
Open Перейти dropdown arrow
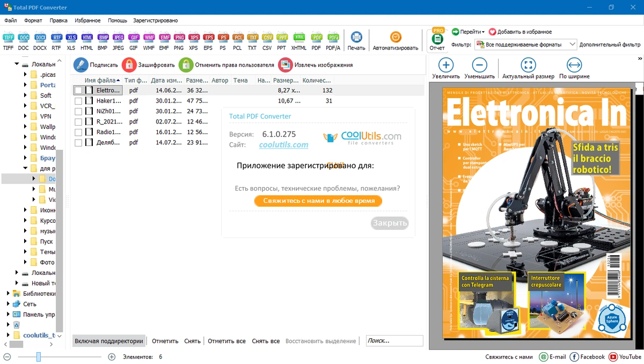point(482,32)
